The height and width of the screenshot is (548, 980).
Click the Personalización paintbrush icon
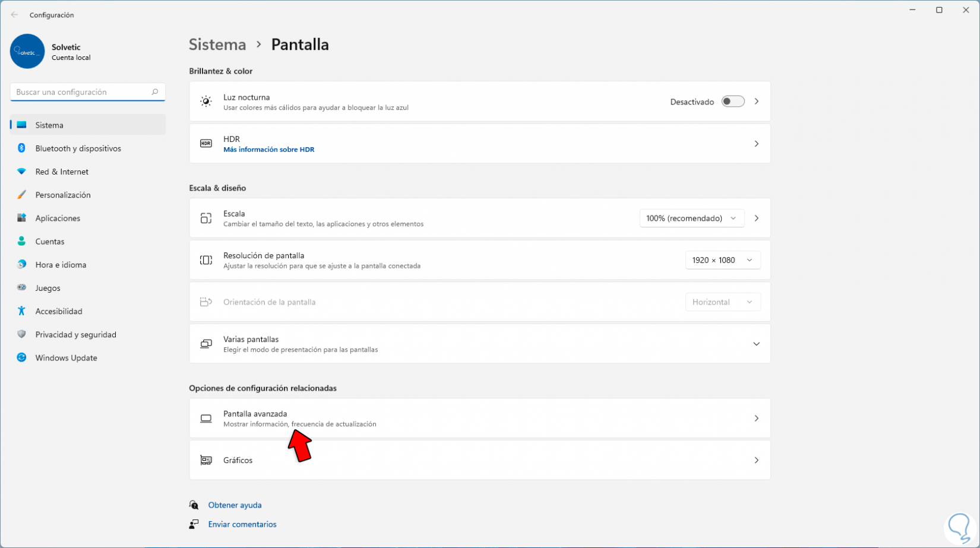coord(22,195)
